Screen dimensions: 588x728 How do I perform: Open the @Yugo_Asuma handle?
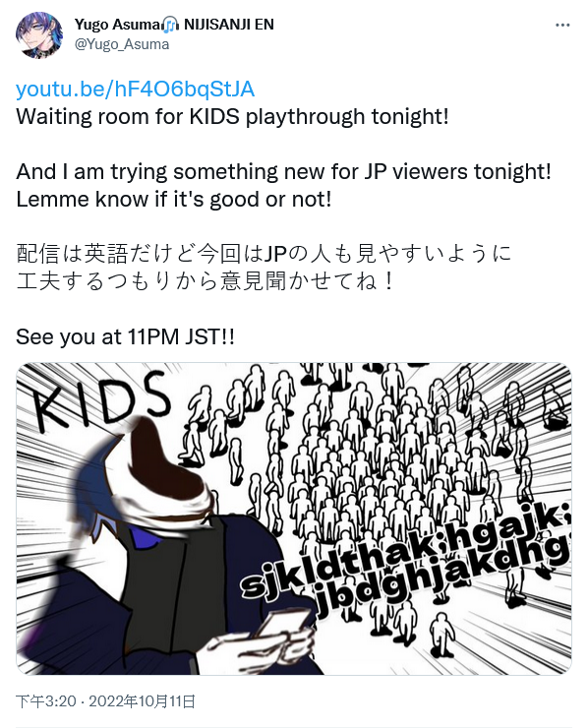(x=122, y=44)
